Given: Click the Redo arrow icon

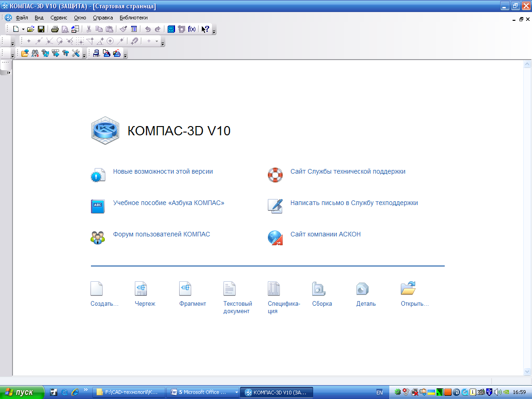Looking at the screenshot, I should tap(158, 29).
